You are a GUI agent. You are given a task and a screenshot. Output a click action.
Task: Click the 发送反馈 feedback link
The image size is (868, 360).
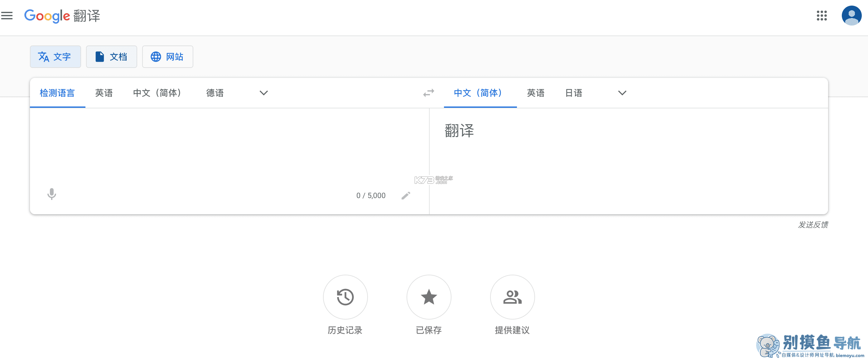point(813,225)
